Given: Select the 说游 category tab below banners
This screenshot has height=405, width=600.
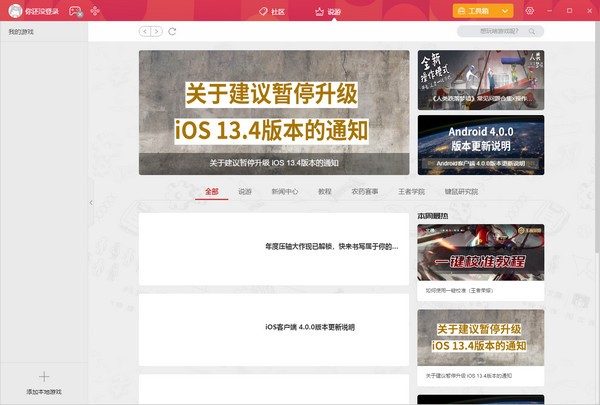Looking at the screenshot, I should click(245, 191).
